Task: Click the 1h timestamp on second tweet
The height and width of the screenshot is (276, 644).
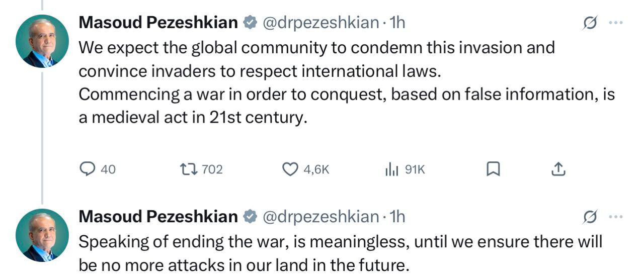Action: [x=397, y=217]
